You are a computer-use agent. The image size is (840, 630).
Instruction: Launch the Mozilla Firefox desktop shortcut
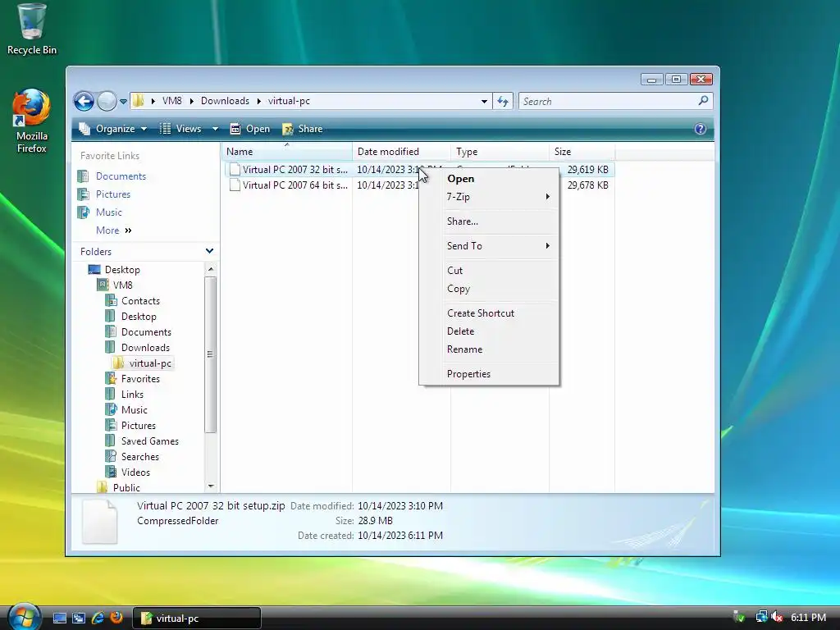(32, 121)
